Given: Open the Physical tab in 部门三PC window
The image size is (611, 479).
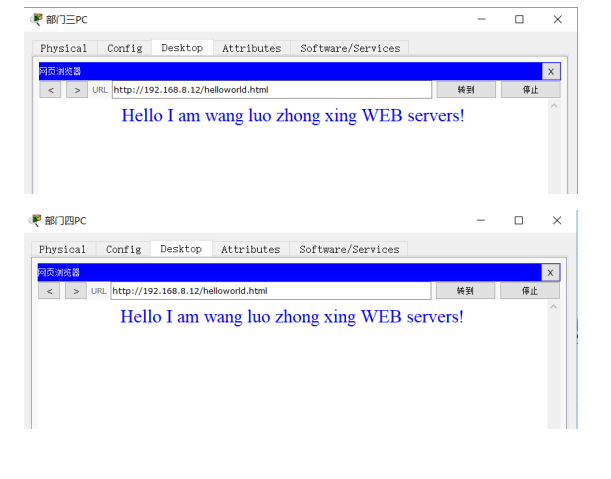Looking at the screenshot, I should coord(64,48).
